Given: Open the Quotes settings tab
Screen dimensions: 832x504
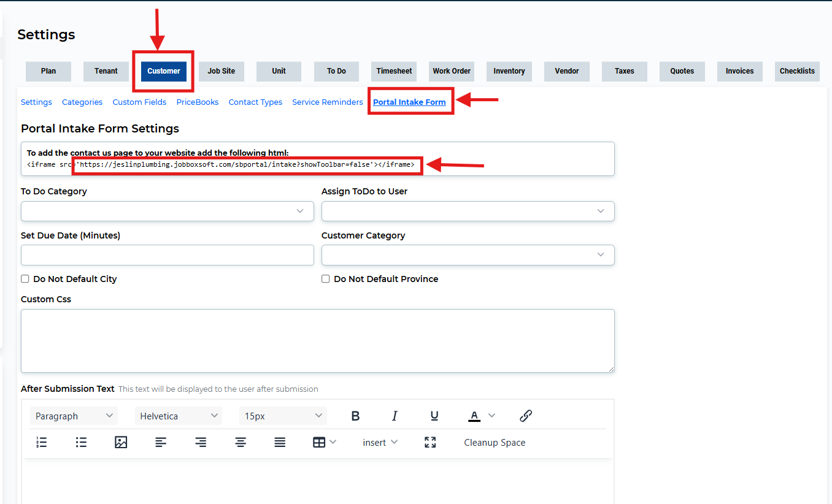Looking at the screenshot, I should [682, 71].
